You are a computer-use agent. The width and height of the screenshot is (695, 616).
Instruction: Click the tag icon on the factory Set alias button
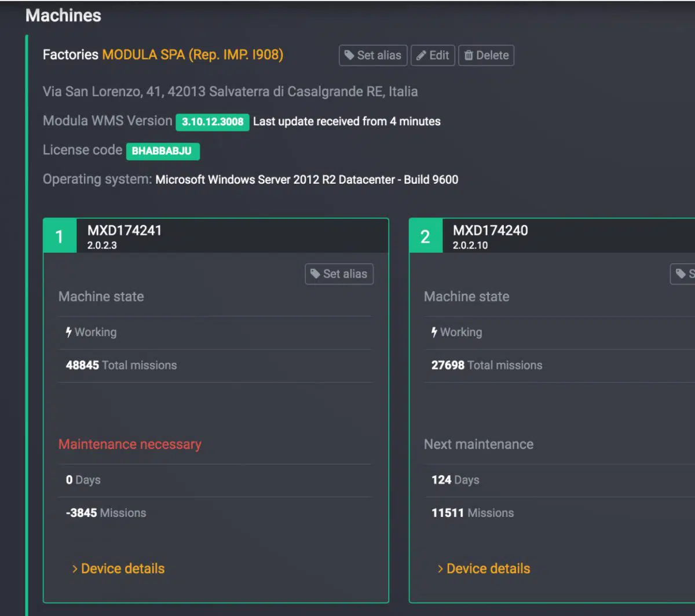pos(349,56)
